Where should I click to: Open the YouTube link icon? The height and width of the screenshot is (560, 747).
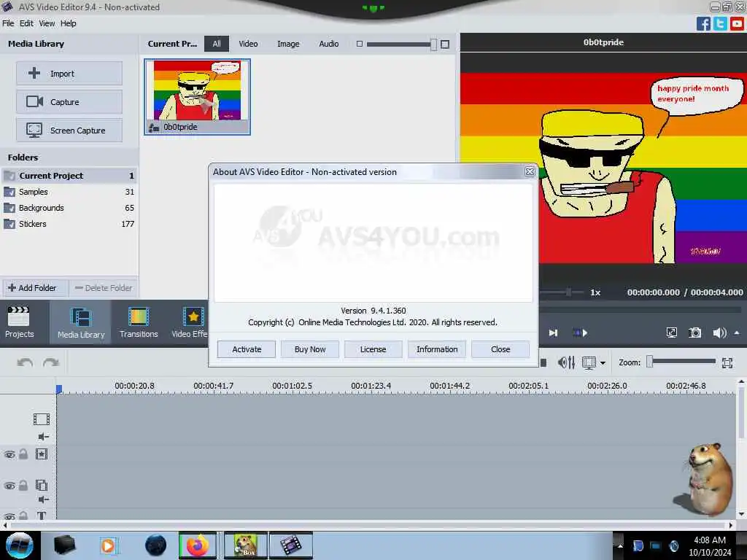pos(738,23)
